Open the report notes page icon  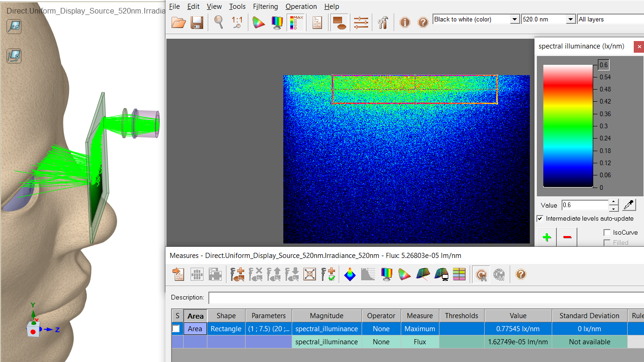coord(317,22)
